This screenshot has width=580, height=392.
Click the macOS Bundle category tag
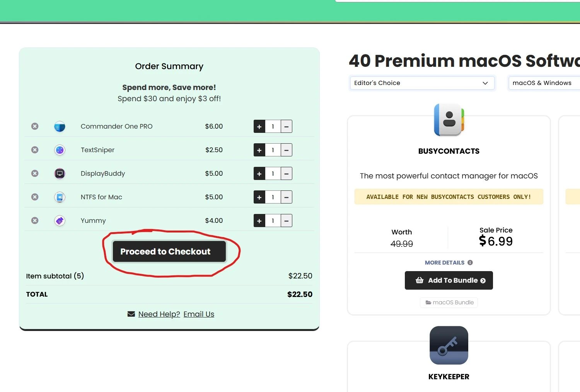click(x=449, y=302)
